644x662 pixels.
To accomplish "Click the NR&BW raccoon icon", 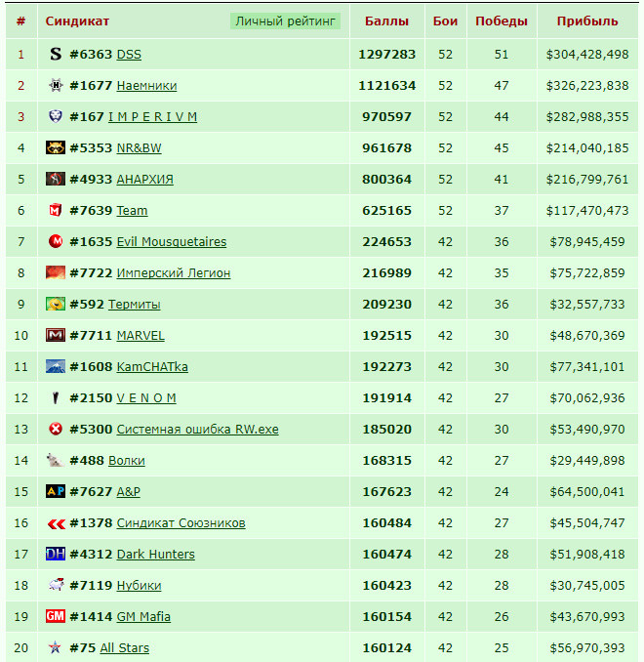I will [x=56, y=147].
